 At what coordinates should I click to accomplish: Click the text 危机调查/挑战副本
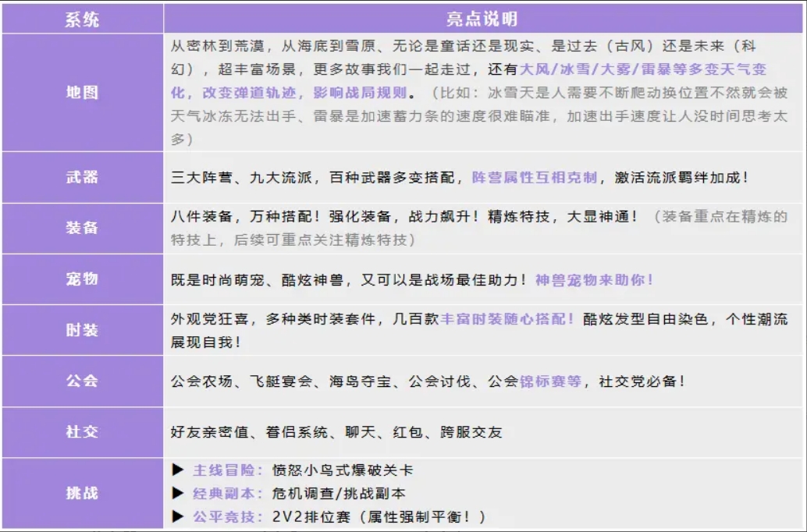tap(339, 494)
